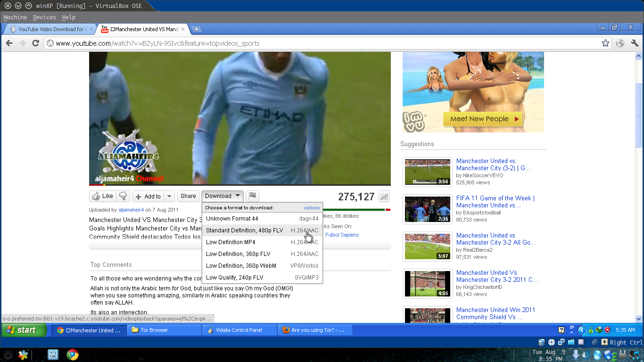Click the VirtualBox network status icon
The image size is (644, 362).
(x=561, y=342)
